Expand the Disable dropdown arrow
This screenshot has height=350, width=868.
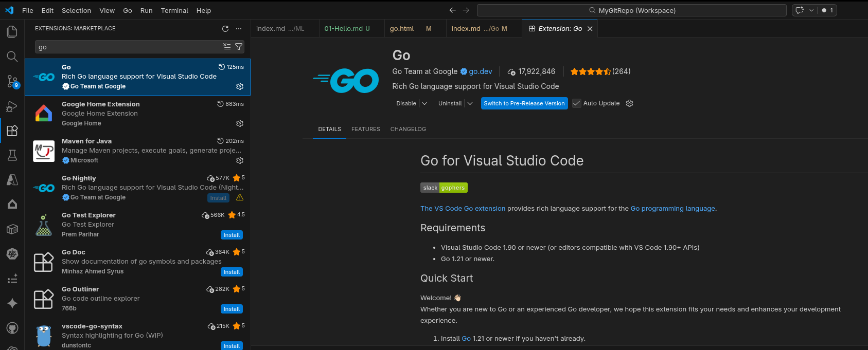click(x=424, y=103)
